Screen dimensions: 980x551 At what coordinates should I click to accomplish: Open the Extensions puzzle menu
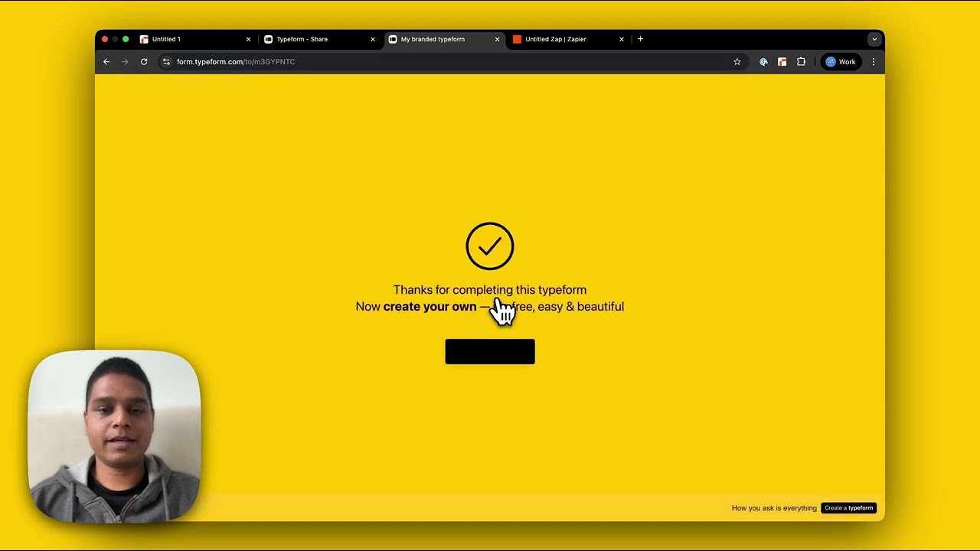coord(801,62)
